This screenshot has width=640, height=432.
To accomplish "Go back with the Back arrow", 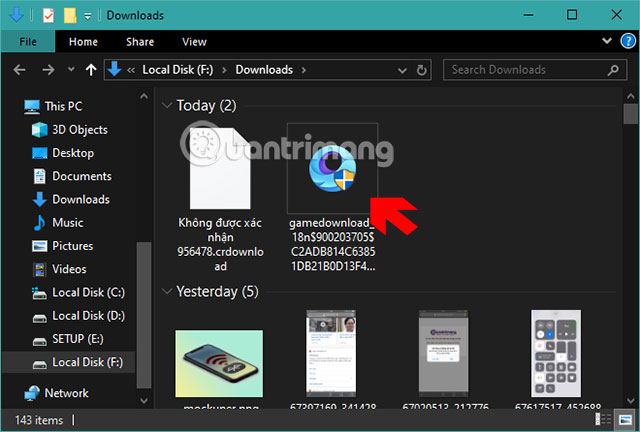I will (20, 70).
